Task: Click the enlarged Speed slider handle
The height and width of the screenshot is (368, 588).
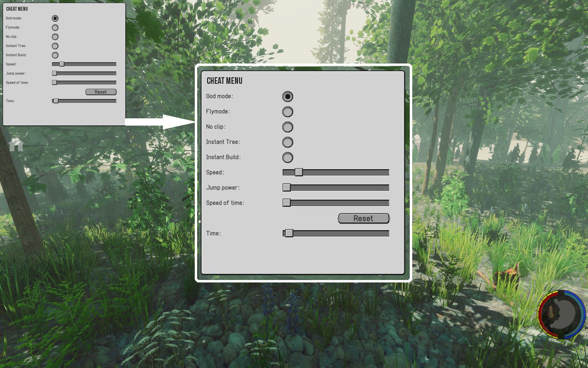Action: 299,172
